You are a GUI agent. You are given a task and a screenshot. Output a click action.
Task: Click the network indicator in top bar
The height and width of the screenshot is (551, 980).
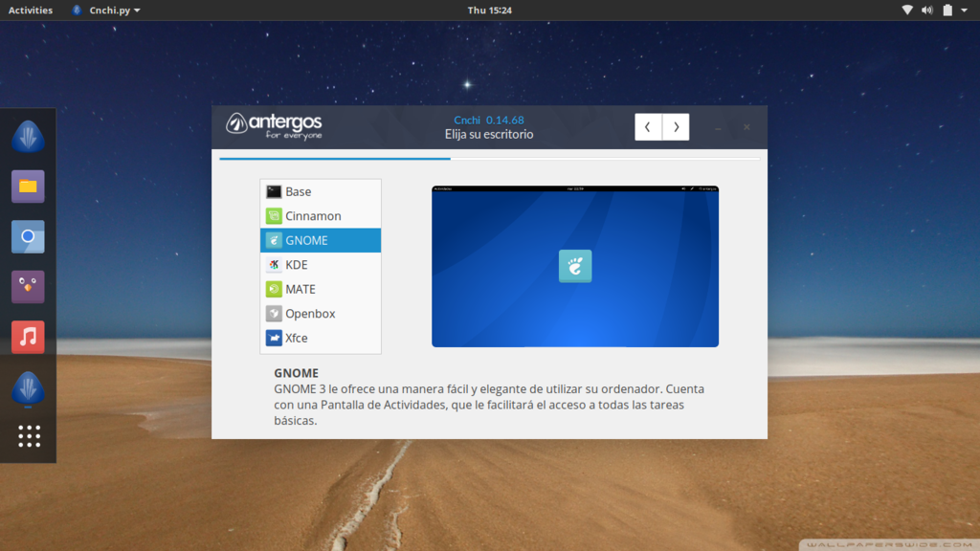pos(907,10)
